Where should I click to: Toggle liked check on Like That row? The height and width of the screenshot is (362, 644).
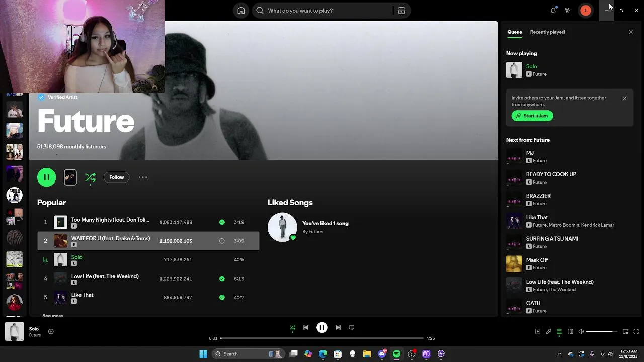tap(222, 297)
